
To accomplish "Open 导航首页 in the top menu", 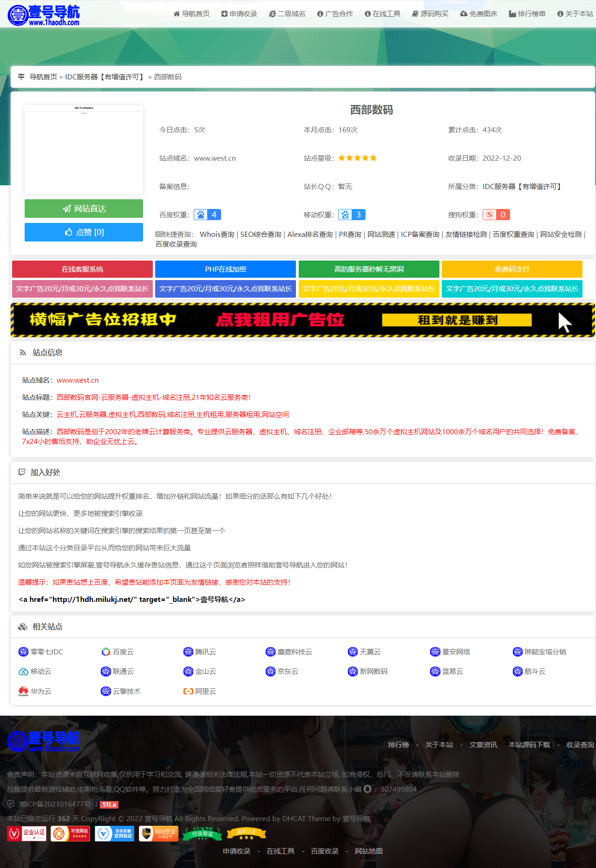I will (x=191, y=14).
